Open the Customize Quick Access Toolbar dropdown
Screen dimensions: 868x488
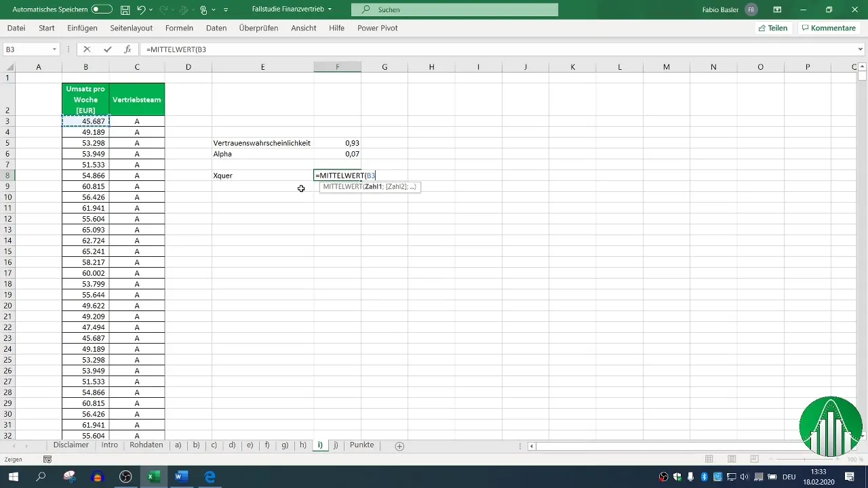pyautogui.click(x=226, y=9)
